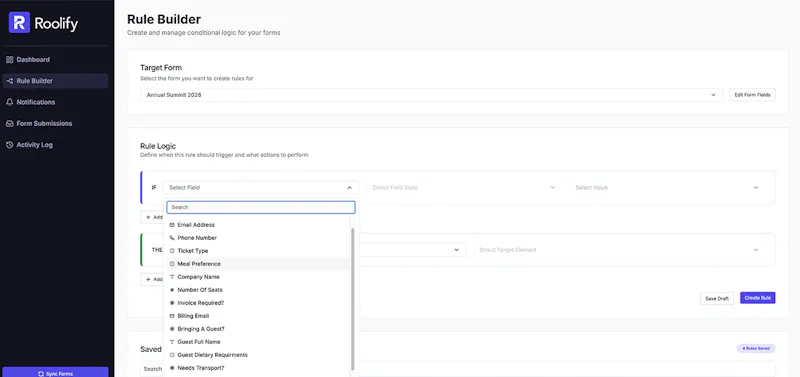Click the Notifications bell icon
The height and width of the screenshot is (377, 800).
pyautogui.click(x=9, y=102)
